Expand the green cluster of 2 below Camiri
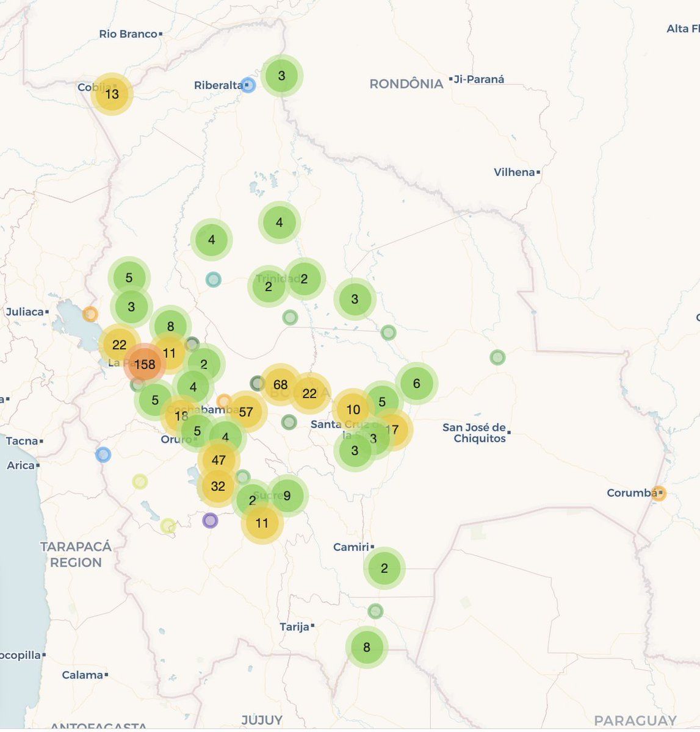Image resolution: width=700 pixels, height=732 pixels. pyautogui.click(x=384, y=568)
